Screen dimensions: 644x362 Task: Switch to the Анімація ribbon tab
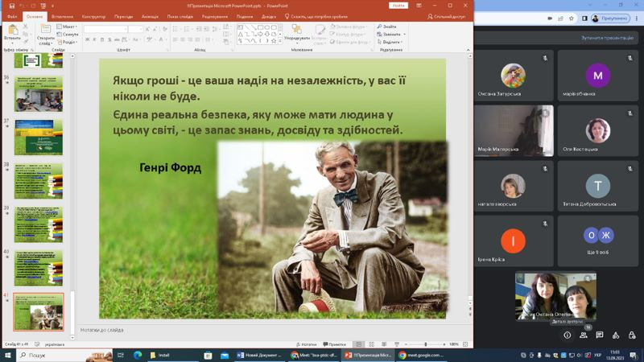pos(150,17)
